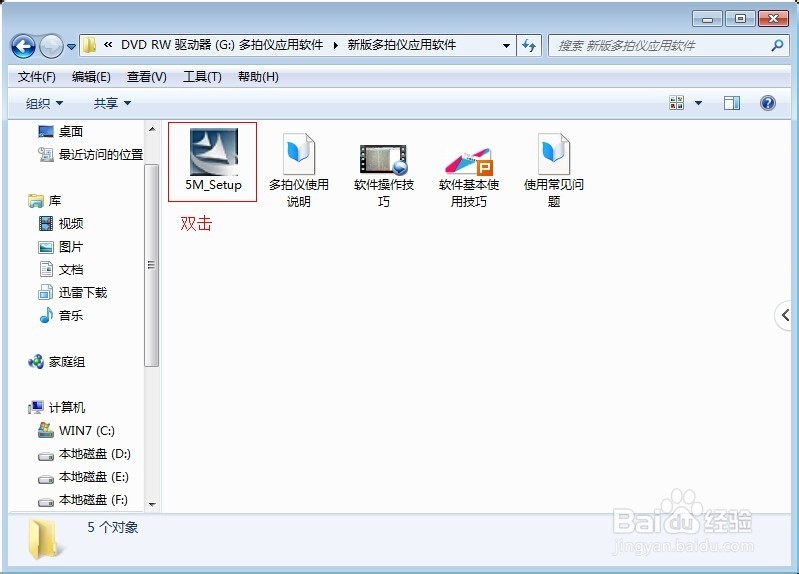This screenshot has width=799, height=574.
Task: Select the 使用常见问题 document file
Action: coord(554,170)
